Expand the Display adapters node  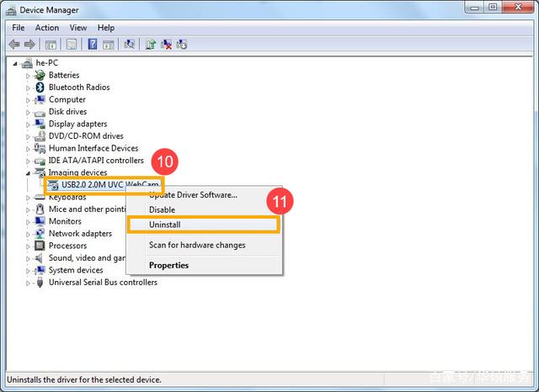(x=28, y=124)
